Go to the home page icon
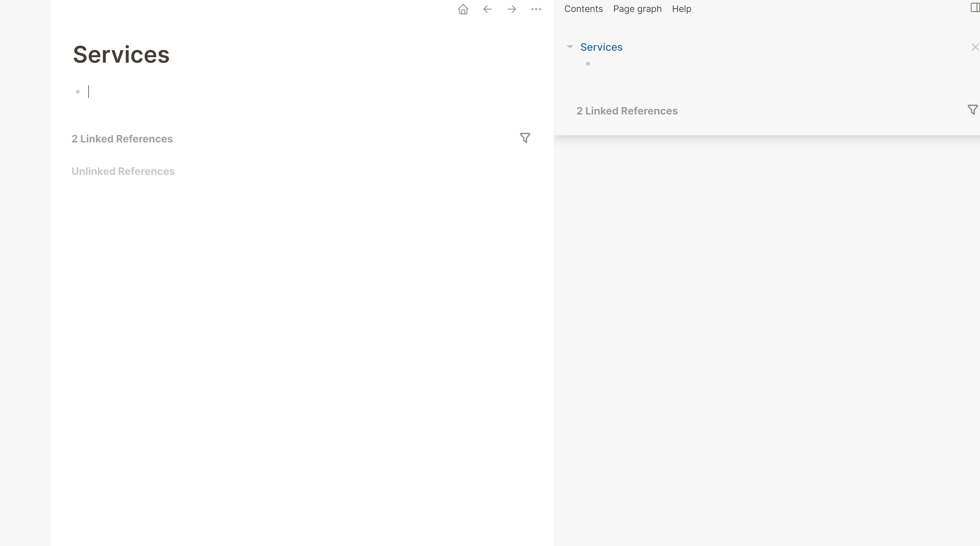 [463, 9]
